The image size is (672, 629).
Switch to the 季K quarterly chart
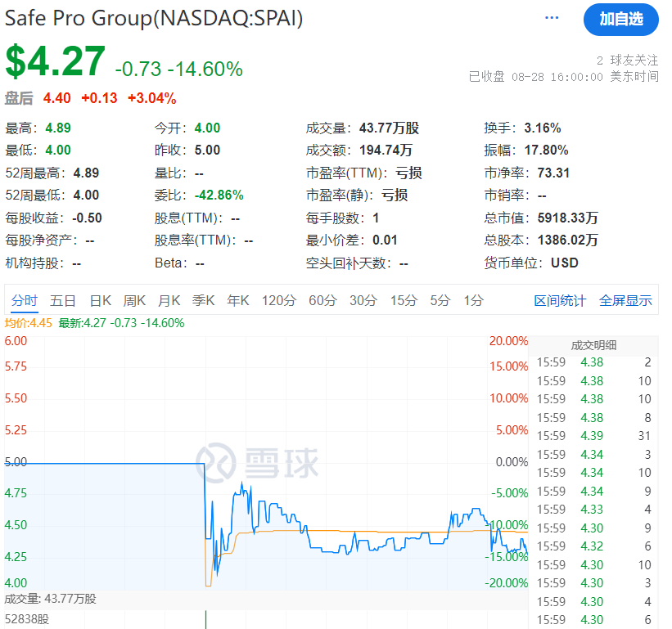tap(202, 300)
